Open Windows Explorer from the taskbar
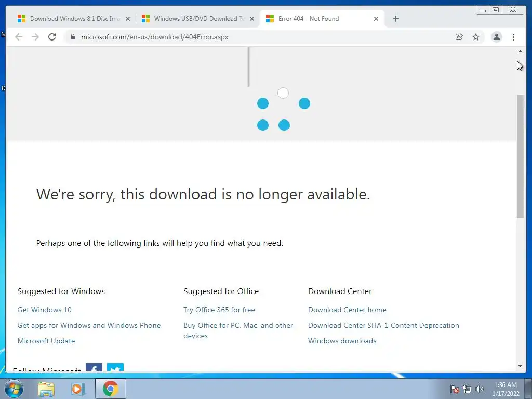 pos(46,389)
